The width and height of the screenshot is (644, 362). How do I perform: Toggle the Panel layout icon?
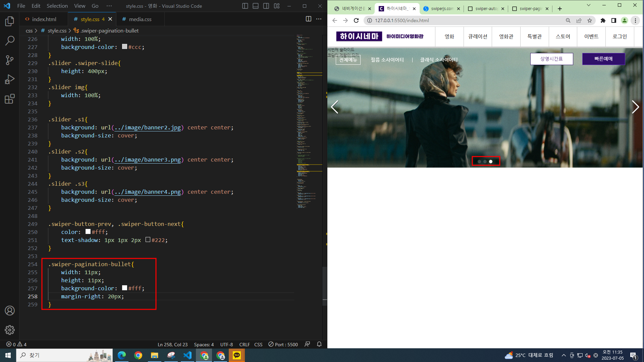(x=255, y=6)
